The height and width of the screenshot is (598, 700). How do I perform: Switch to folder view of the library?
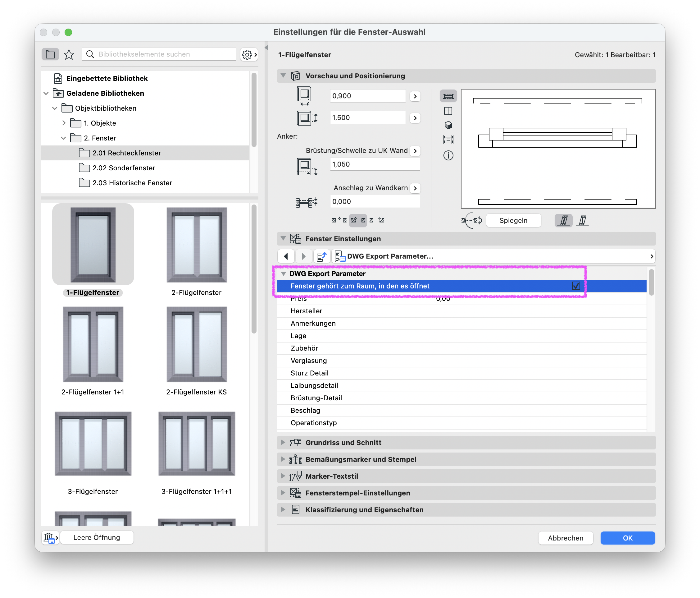pyautogui.click(x=50, y=54)
